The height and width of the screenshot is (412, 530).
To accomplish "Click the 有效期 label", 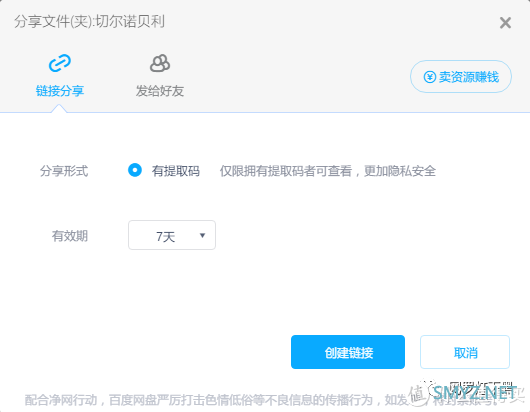I will (70, 236).
